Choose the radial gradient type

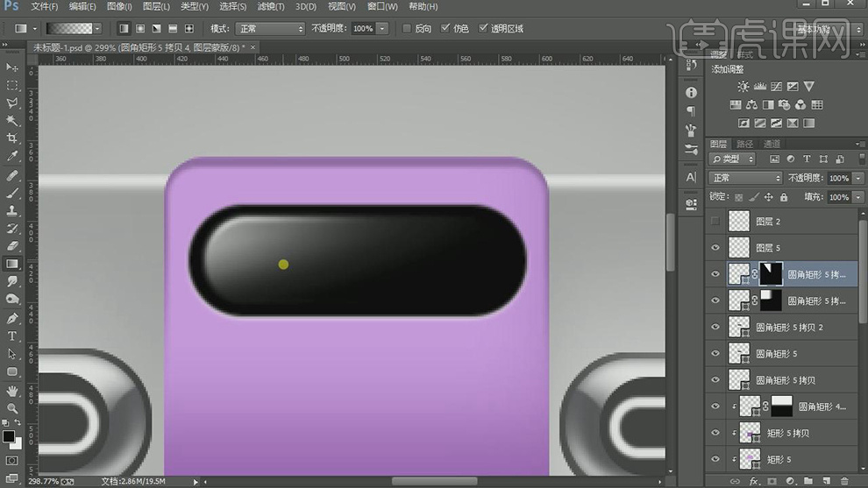[x=140, y=28]
